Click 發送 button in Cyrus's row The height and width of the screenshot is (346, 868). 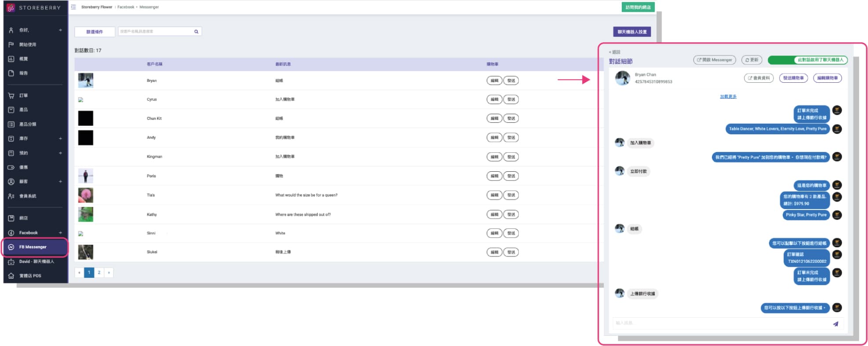click(511, 99)
